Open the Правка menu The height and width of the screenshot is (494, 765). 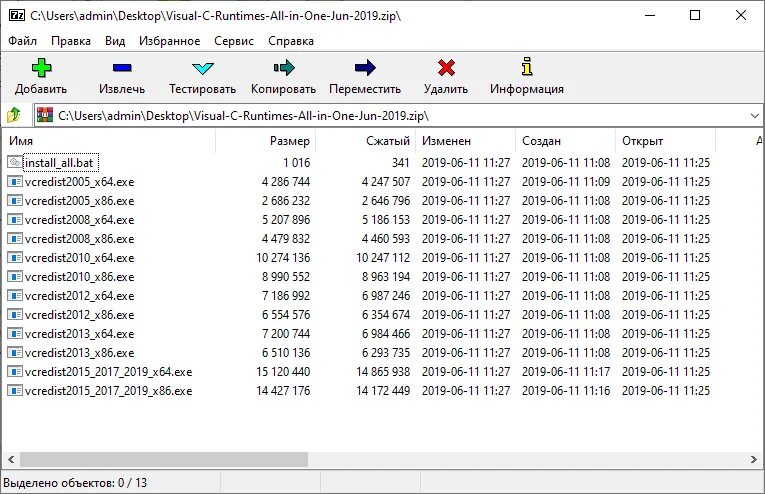(71, 41)
